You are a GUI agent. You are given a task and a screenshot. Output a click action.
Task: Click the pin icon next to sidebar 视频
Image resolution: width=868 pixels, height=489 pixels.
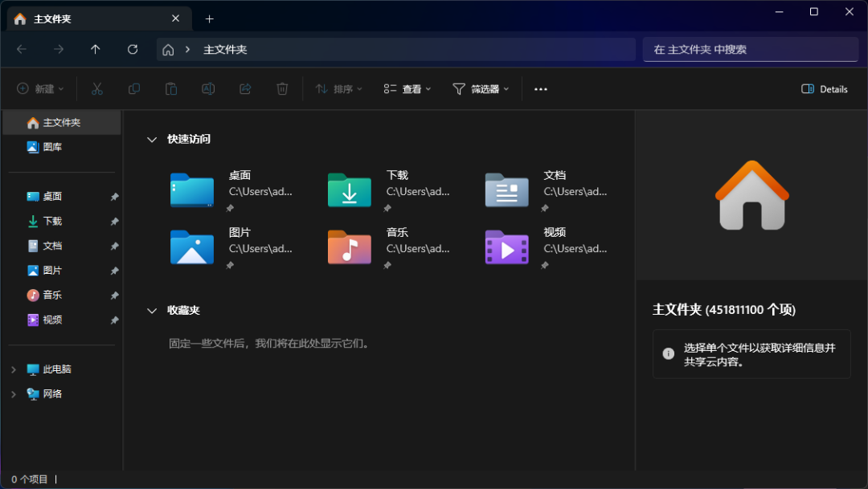pos(114,320)
